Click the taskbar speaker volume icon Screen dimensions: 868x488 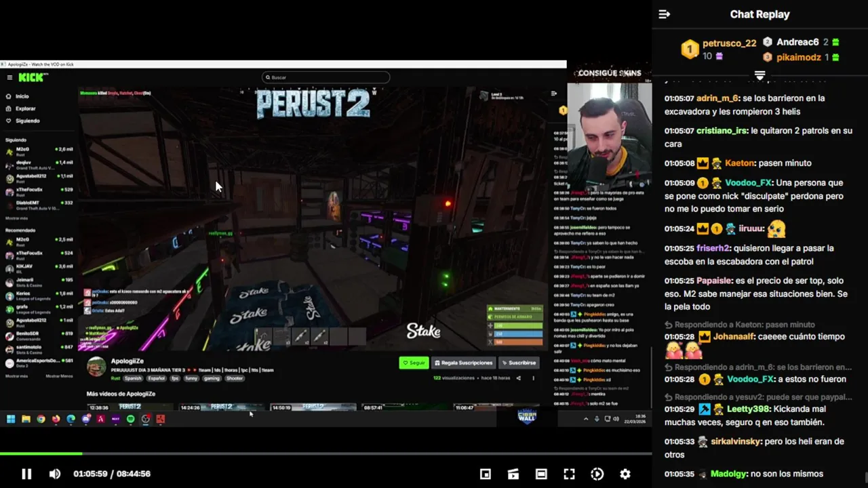click(616, 419)
